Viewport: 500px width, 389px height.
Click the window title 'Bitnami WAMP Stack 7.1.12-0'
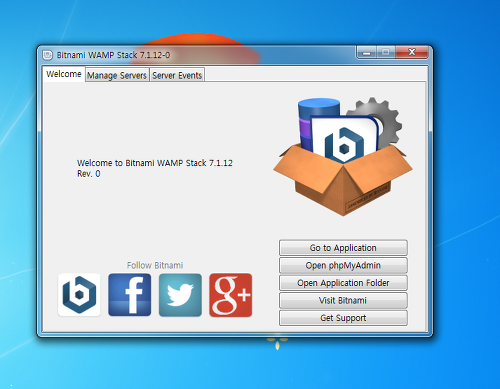(113, 55)
